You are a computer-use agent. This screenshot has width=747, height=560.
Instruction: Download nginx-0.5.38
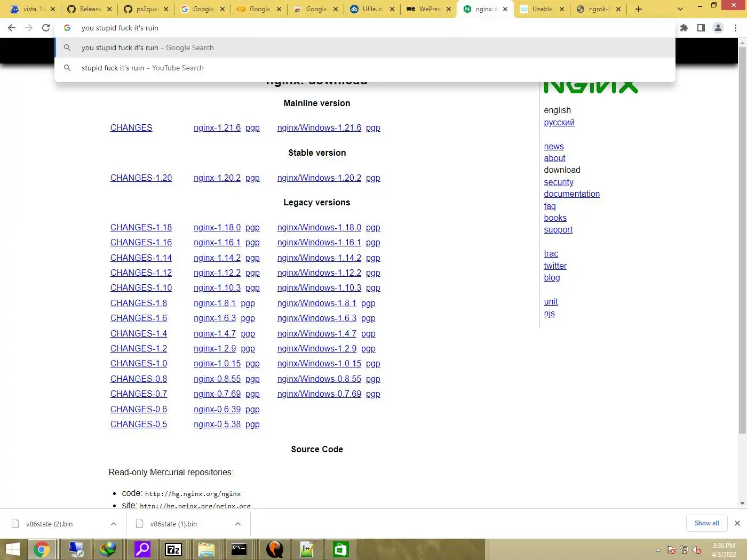pos(217,424)
